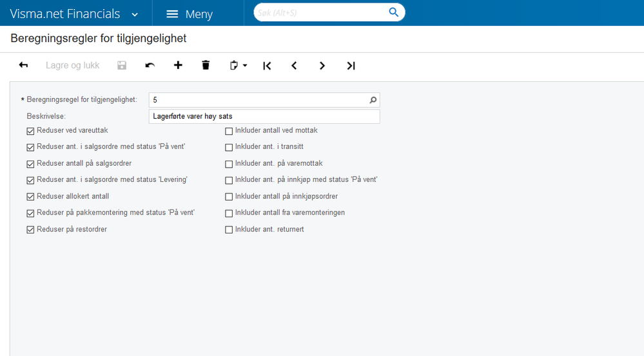
Task: Uncheck Reduser allokert antall
Action: (30, 197)
